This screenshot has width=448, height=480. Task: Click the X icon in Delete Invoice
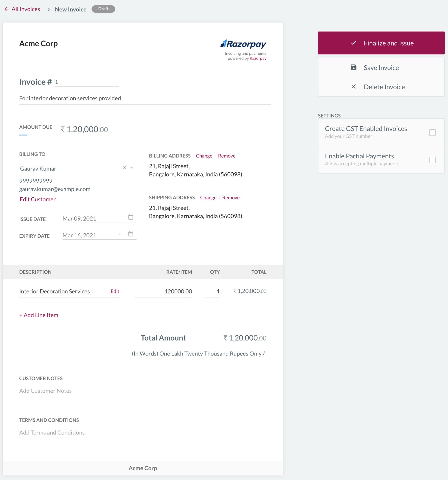353,86
